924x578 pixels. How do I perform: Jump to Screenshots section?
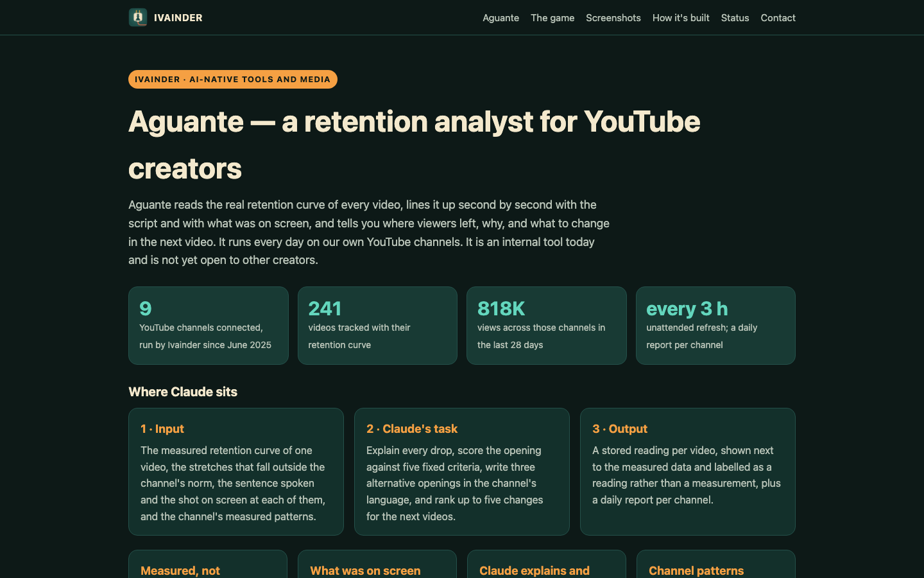tap(613, 18)
